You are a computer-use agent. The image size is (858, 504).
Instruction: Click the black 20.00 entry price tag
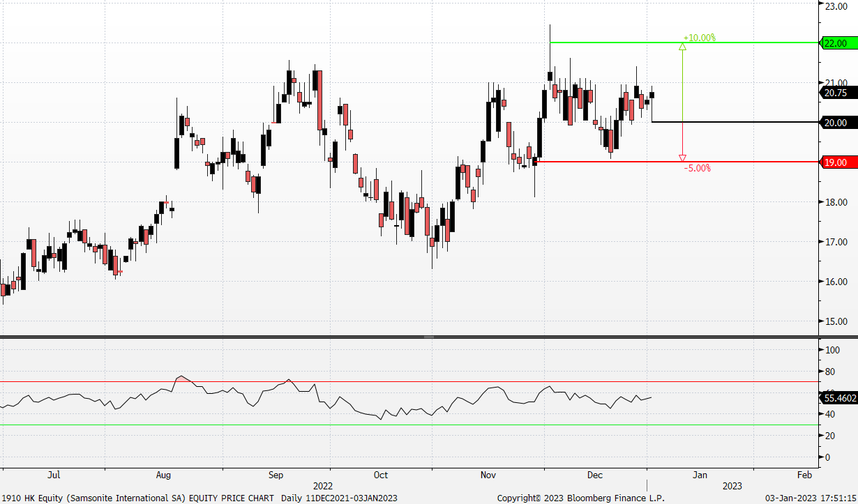[836, 123]
